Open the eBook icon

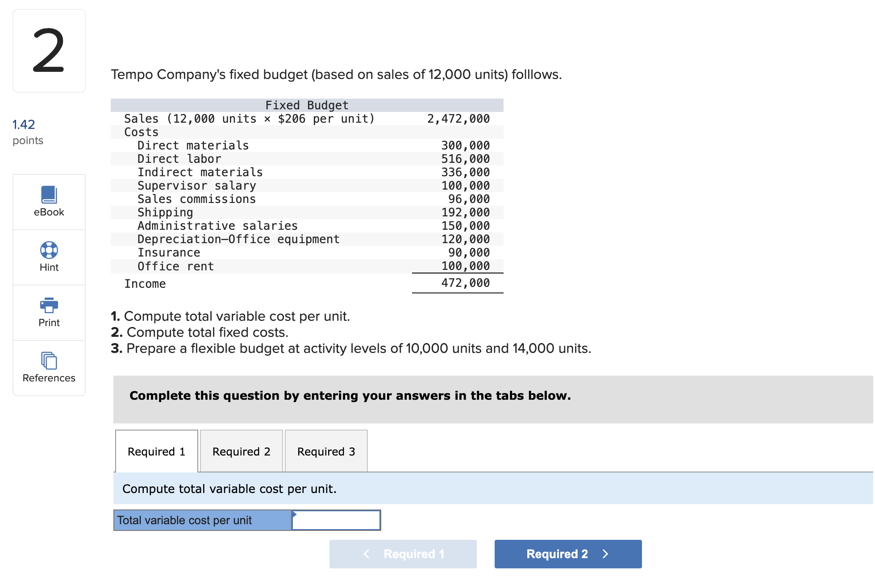(x=49, y=195)
